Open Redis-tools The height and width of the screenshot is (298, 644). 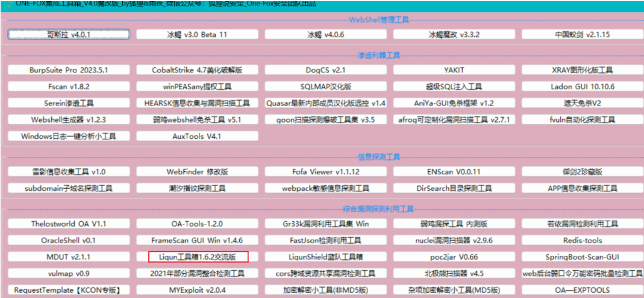(583, 240)
